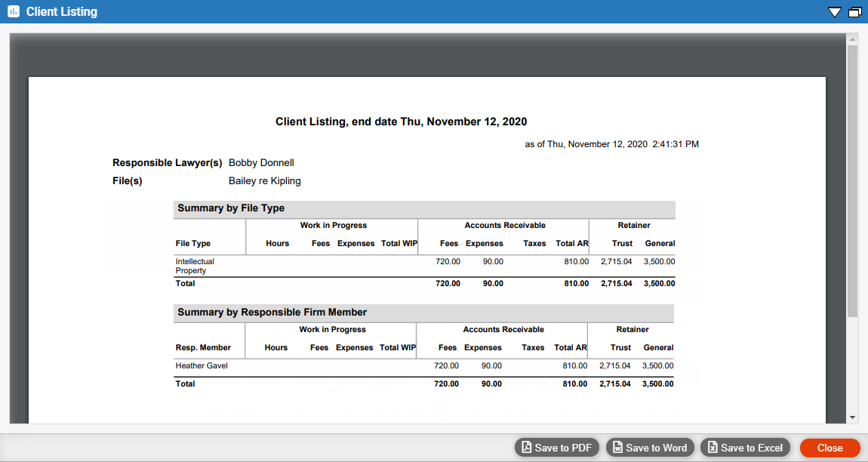Hit the Excel icon on Save to Excel
The width and height of the screenshot is (868, 462).
point(713,448)
